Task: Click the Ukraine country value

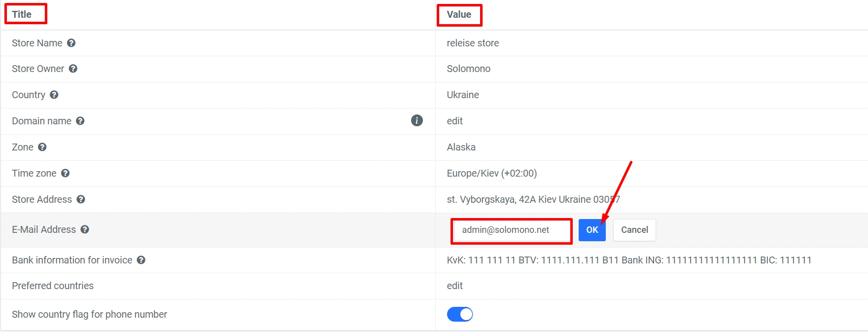Action: click(463, 95)
